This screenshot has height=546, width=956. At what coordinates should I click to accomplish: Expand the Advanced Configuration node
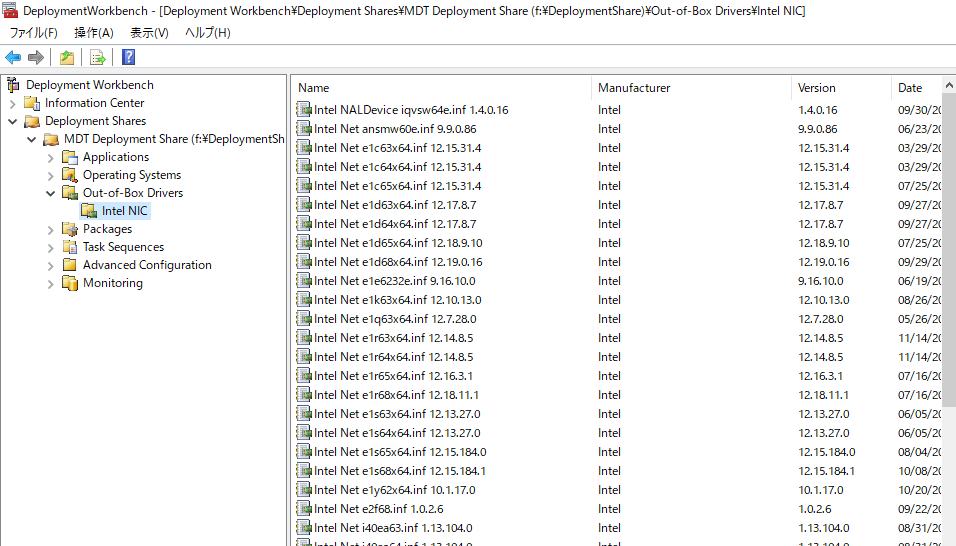51,266
